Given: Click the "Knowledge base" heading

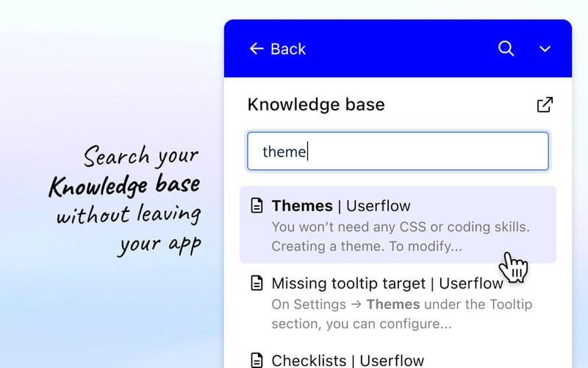Looking at the screenshot, I should point(316,105).
